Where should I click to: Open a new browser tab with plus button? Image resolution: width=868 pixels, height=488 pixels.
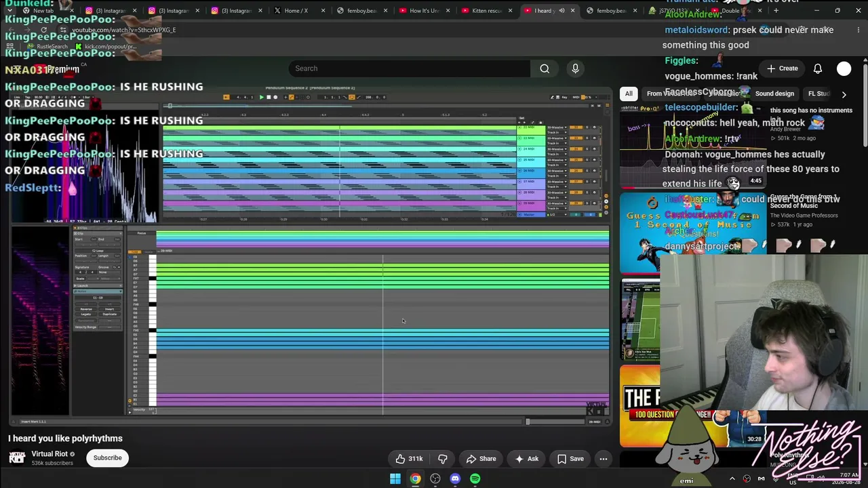pyautogui.click(x=776, y=11)
